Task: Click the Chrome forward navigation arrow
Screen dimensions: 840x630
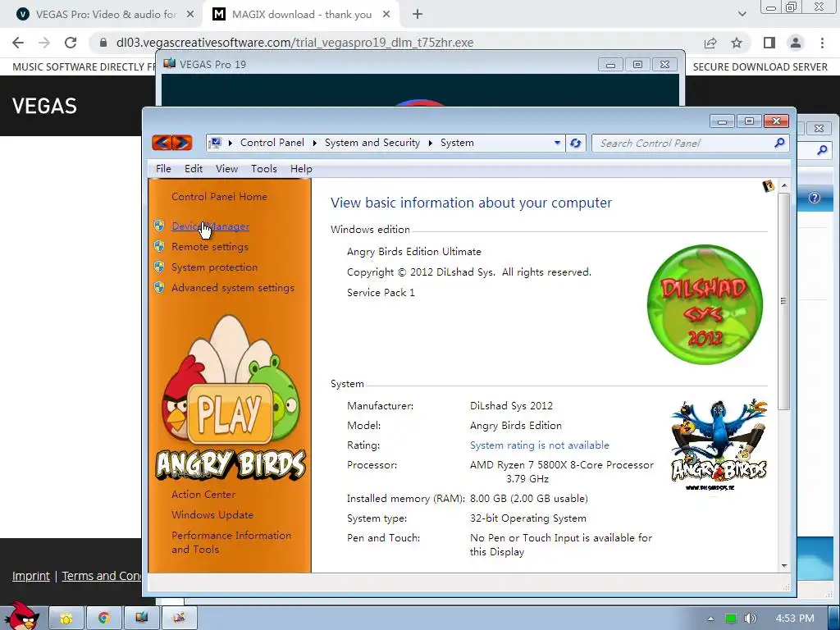Action: click(44, 43)
